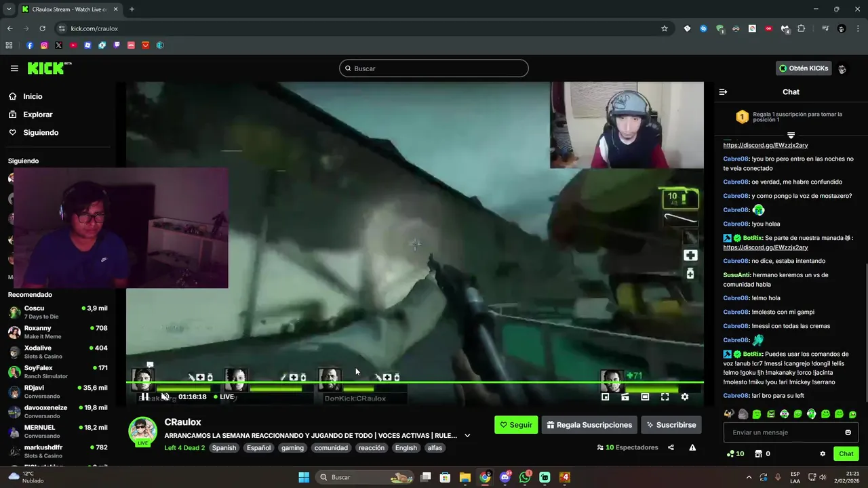Screen dimensions: 868x488
Task: Click the channel points balance 10
Action: pos(735,453)
